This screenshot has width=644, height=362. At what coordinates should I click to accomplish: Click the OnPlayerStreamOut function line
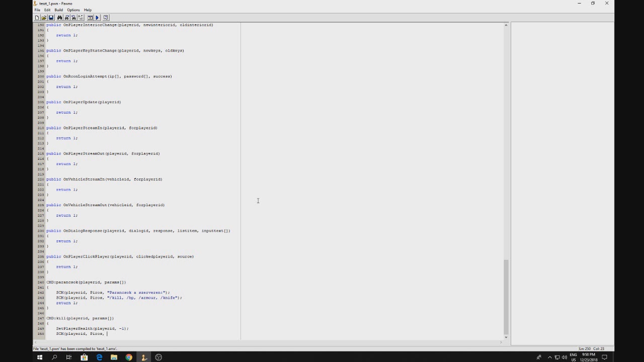point(103,153)
